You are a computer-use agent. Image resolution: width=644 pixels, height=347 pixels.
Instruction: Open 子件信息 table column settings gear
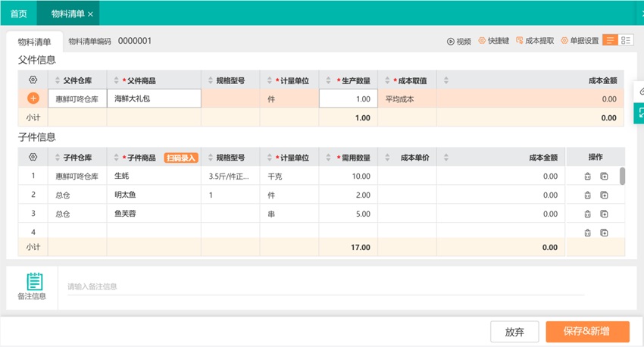click(33, 158)
